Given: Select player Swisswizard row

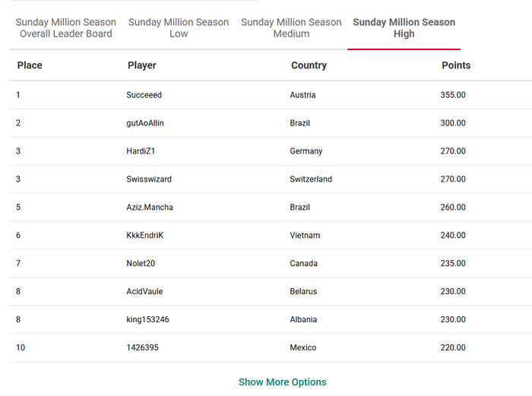Looking at the screenshot, I should pyautogui.click(x=271, y=179).
